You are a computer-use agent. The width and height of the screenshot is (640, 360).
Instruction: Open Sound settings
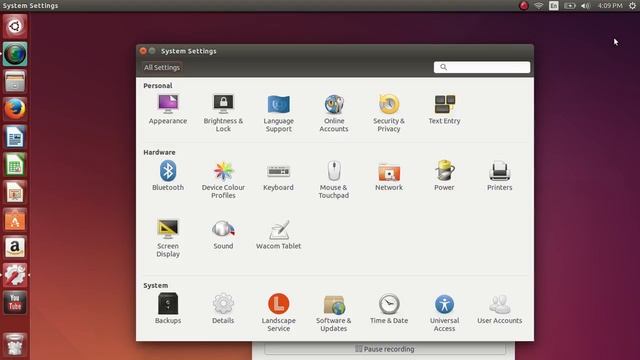pos(223,234)
